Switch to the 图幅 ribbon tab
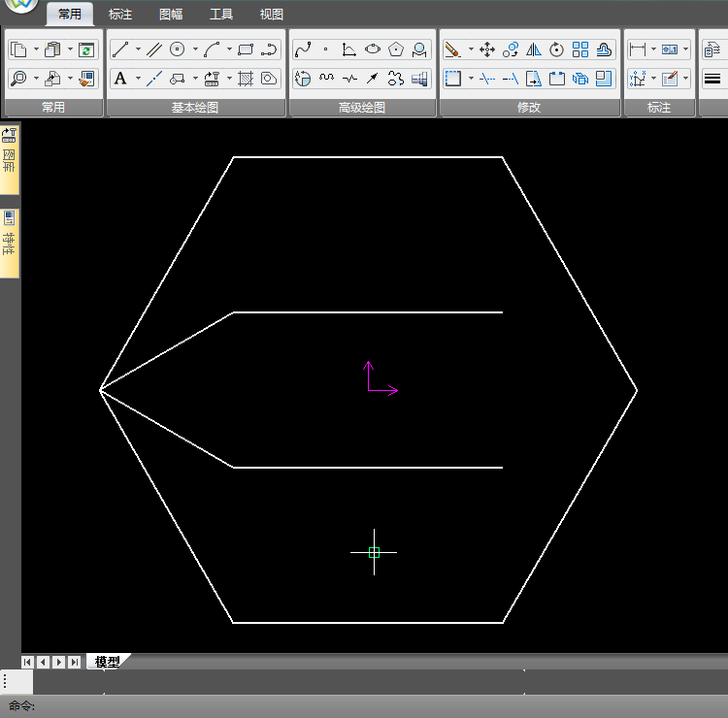 (x=171, y=15)
